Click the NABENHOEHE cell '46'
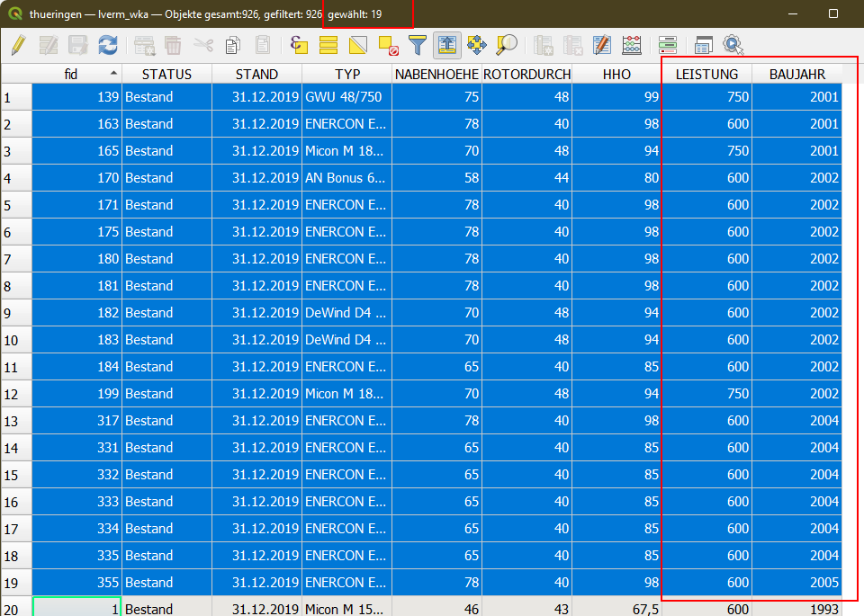This screenshot has width=864, height=616. (x=437, y=608)
